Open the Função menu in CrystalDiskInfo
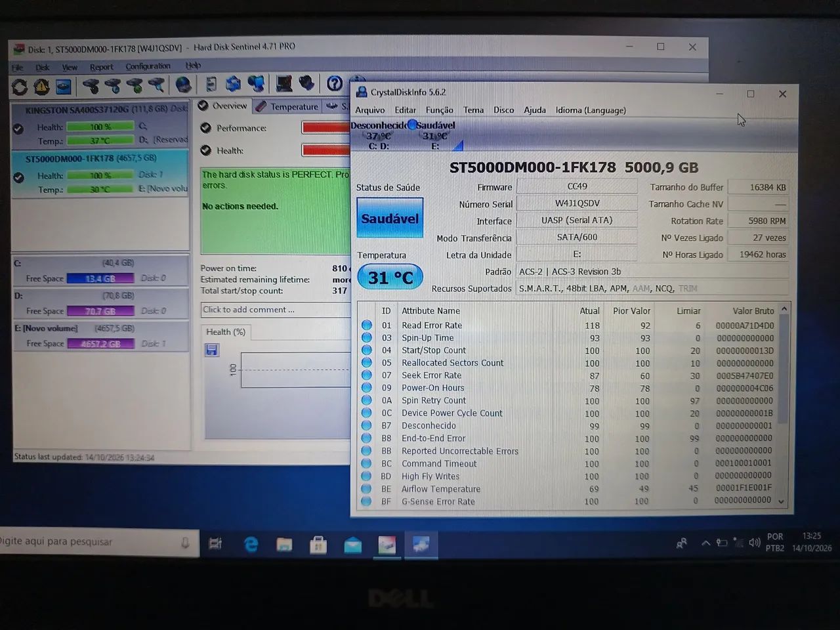The width and height of the screenshot is (840, 630). (x=440, y=110)
